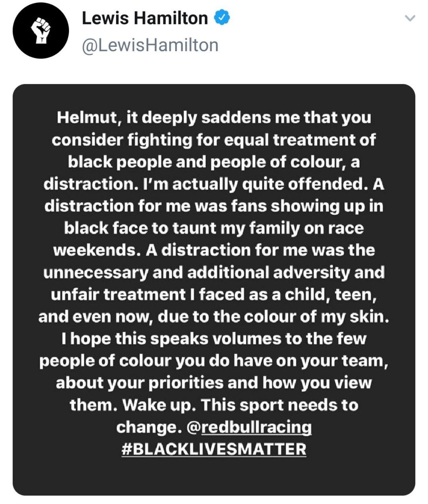The image size is (428, 504).
Task: Visit the @LewisHamilton handle
Action: point(150,45)
